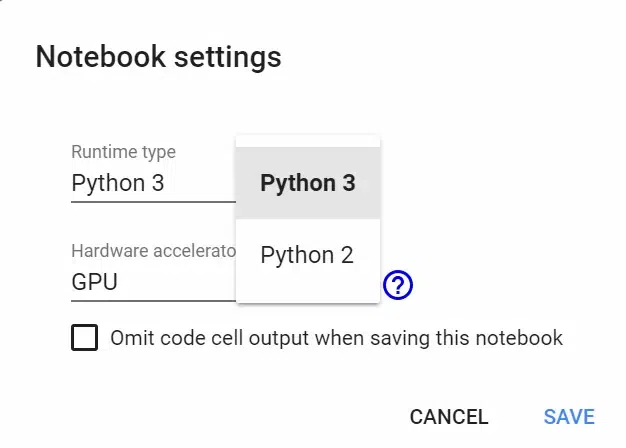Get help on hardware accelerator via question icon

398,285
